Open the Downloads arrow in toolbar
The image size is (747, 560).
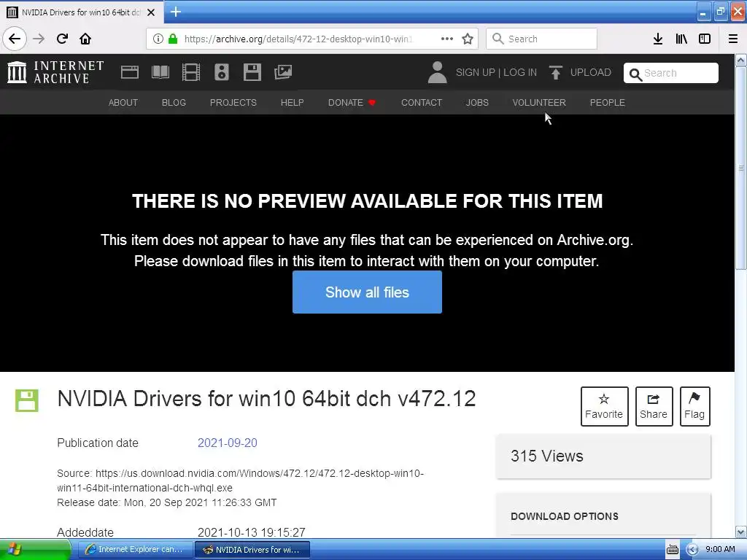[x=658, y=39]
